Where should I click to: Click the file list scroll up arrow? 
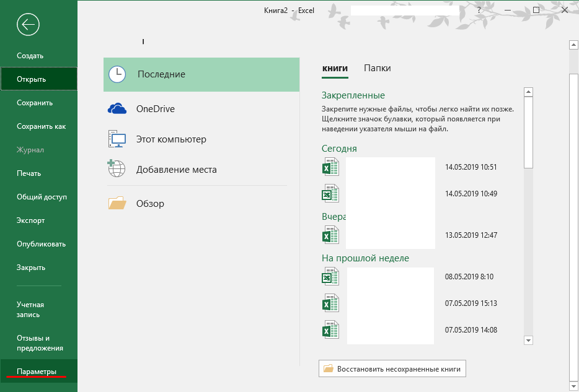coord(528,92)
